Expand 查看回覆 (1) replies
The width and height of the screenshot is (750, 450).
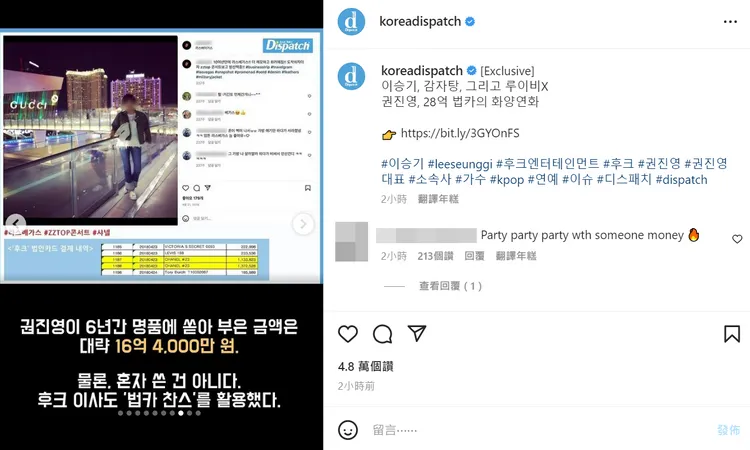click(450, 286)
